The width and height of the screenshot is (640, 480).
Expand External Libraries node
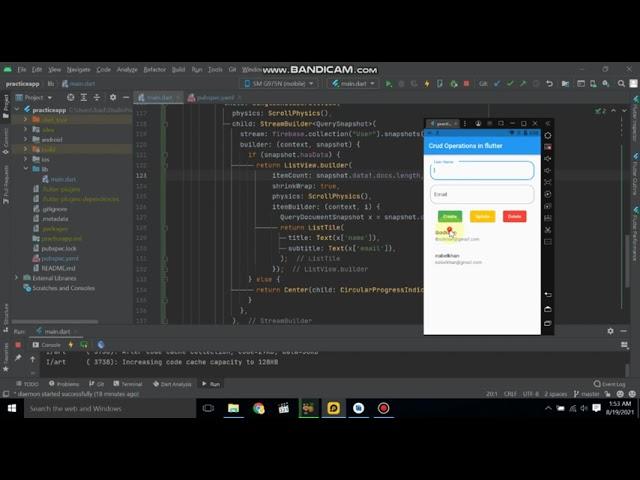click(17, 278)
